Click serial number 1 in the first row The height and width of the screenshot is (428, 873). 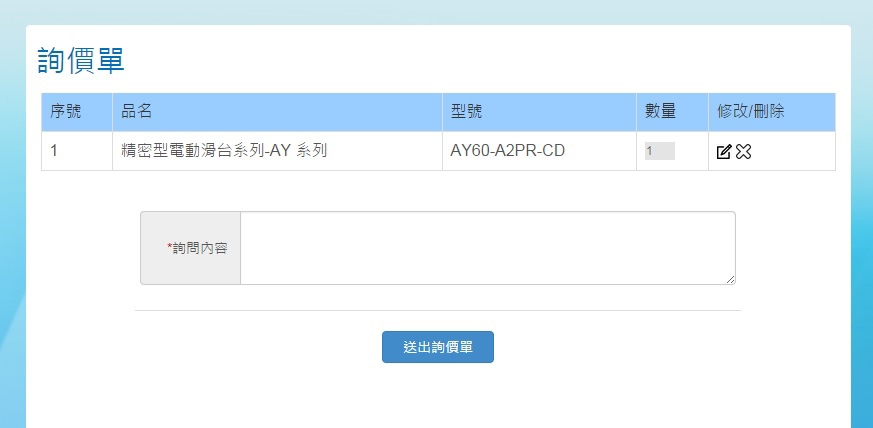click(x=54, y=151)
